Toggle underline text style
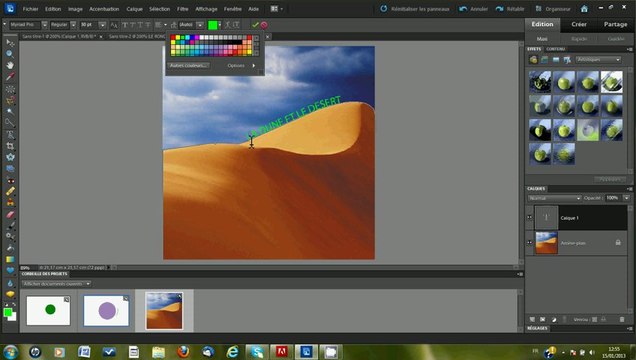636x360 pixels. pyautogui.click(x=140, y=25)
